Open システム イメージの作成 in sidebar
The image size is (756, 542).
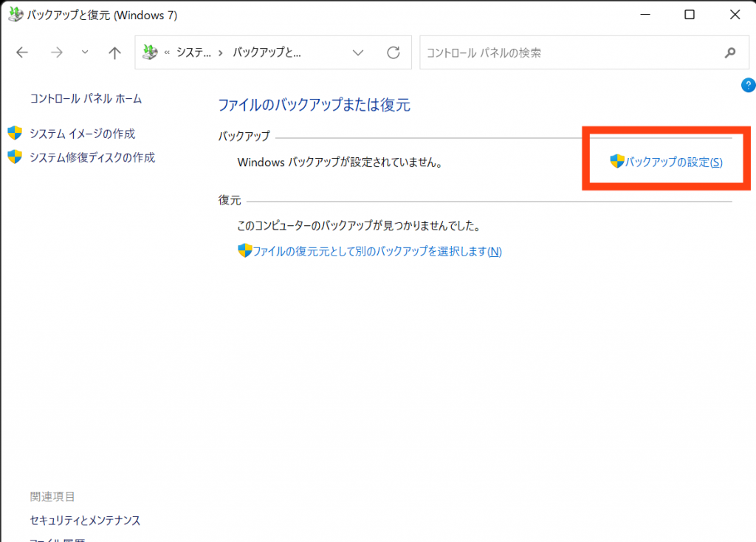click(82, 134)
